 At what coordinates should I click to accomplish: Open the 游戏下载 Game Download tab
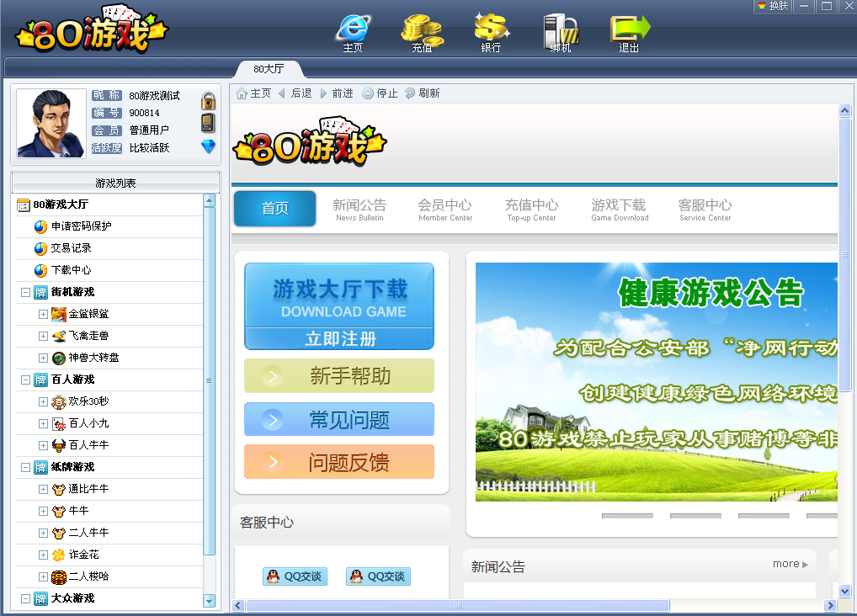click(620, 210)
